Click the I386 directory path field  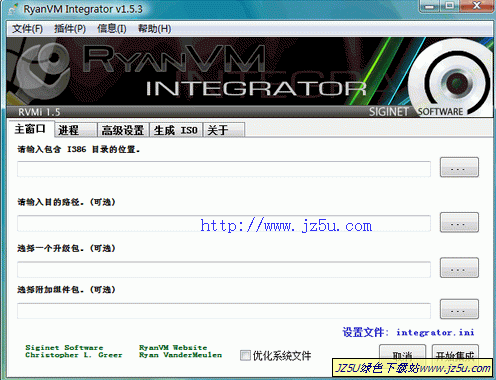click(x=224, y=169)
